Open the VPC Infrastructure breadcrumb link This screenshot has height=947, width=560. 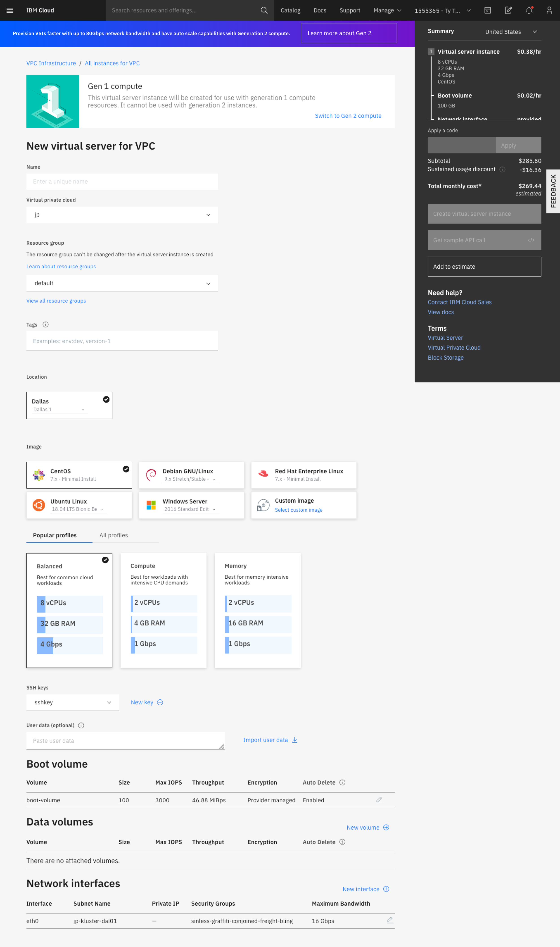click(51, 63)
